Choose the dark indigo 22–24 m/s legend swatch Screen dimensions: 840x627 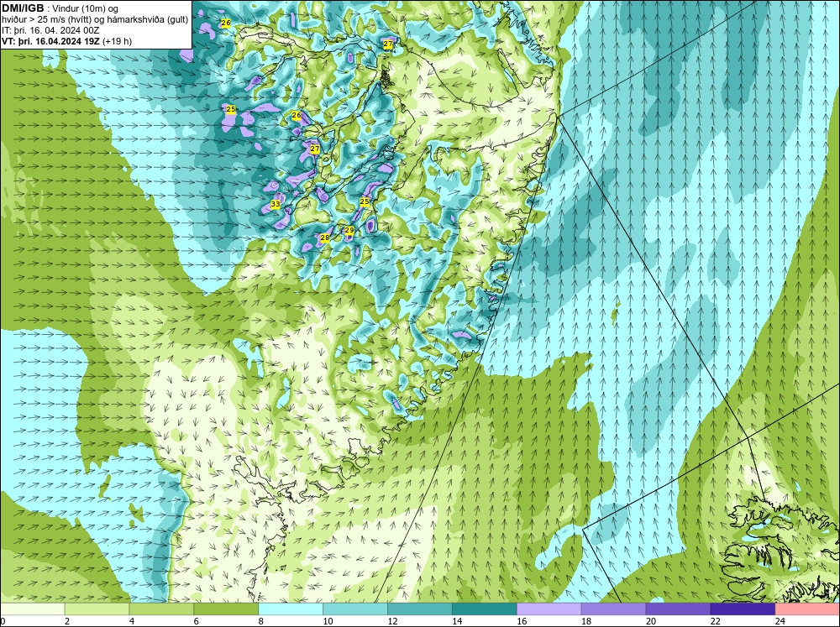click(x=743, y=609)
